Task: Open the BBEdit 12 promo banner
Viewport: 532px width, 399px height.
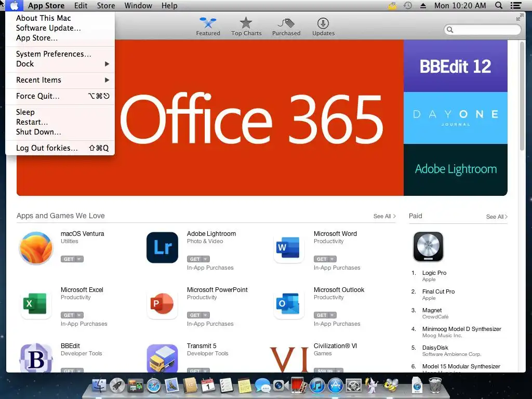Action: (455, 66)
